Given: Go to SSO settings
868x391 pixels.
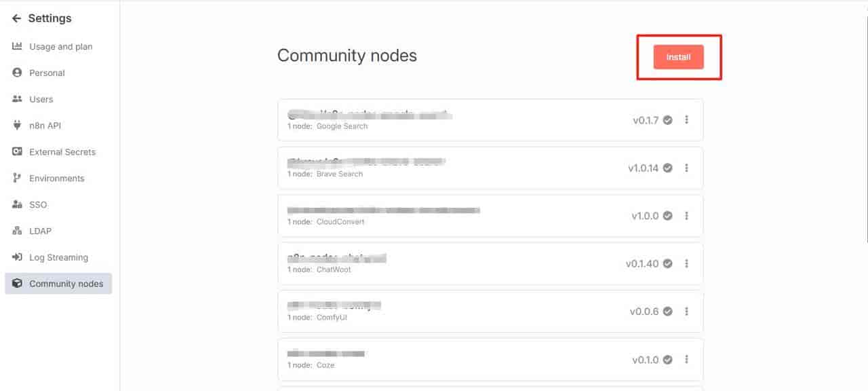Looking at the screenshot, I should tap(38, 204).
